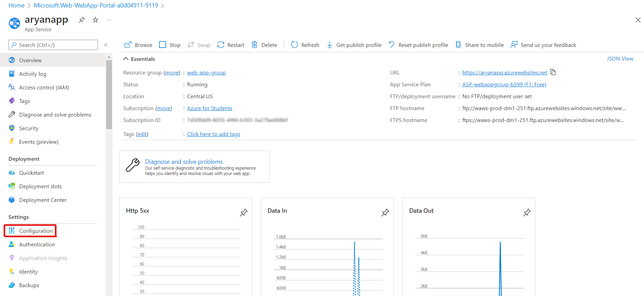Click the Data Out chart title
This screenshot has width=644, height=296.
pos(421,211)
